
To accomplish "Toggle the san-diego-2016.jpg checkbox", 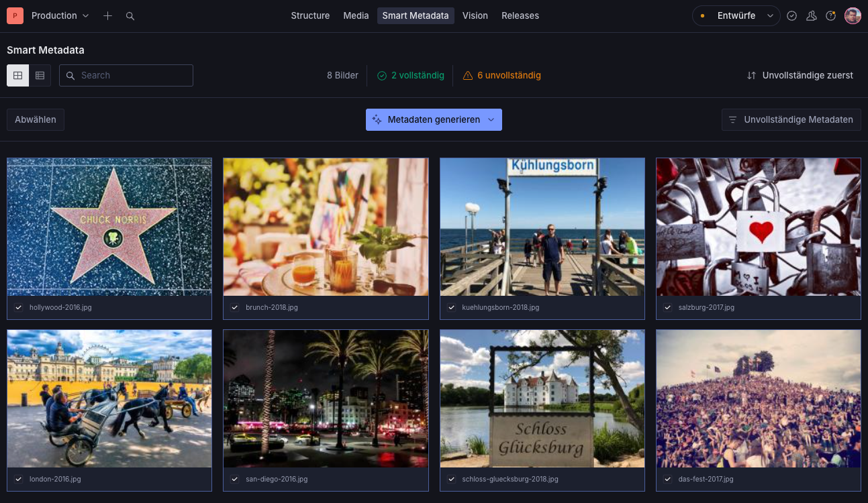I will (x=235, y=479).
